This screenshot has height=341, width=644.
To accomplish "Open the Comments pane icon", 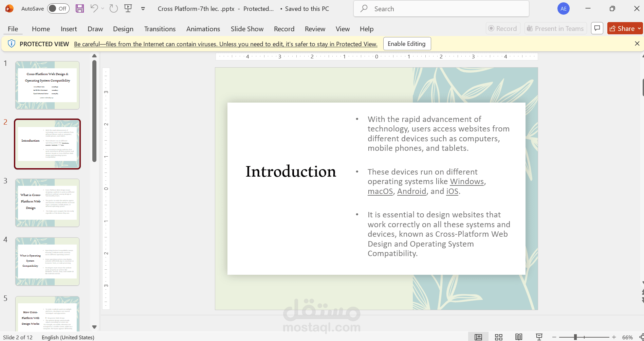I will (597, 29).
